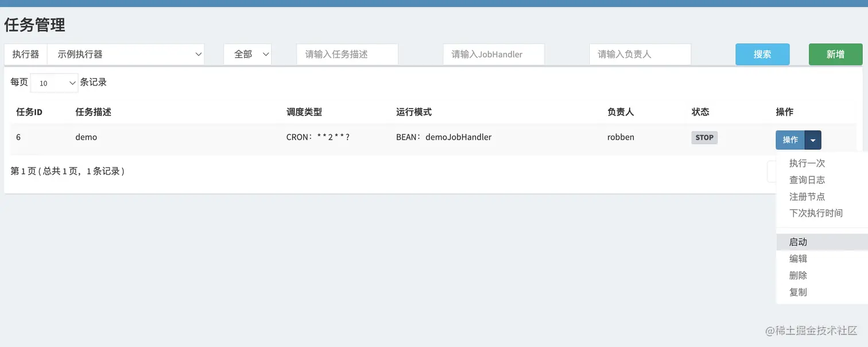
Task: Click the blue 操作 button in the demo row
Action: [x=790, y=140]
